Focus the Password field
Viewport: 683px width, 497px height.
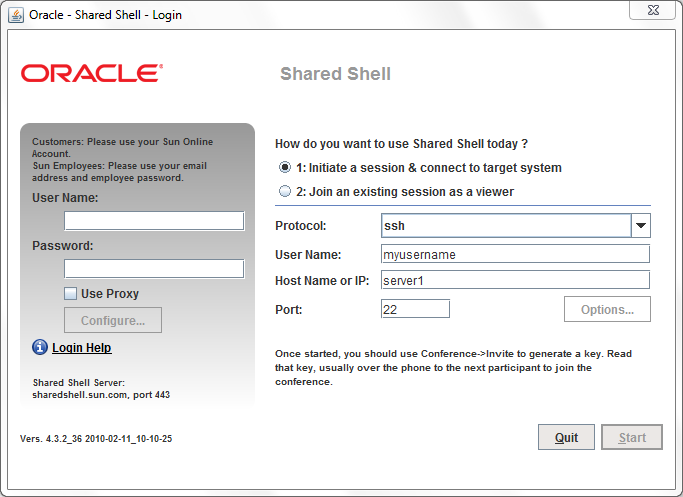click(154, 269)
